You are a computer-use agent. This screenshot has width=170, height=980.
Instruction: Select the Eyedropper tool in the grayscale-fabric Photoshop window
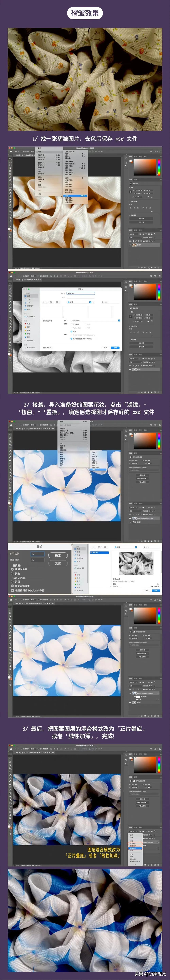point(10,302)
